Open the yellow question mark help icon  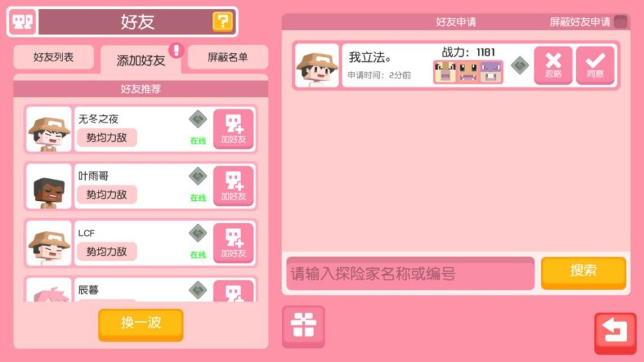[223, 21]
